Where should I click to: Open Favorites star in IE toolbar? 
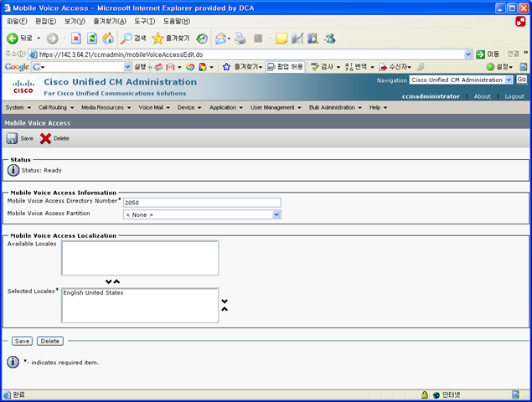[x=158, y=39]
